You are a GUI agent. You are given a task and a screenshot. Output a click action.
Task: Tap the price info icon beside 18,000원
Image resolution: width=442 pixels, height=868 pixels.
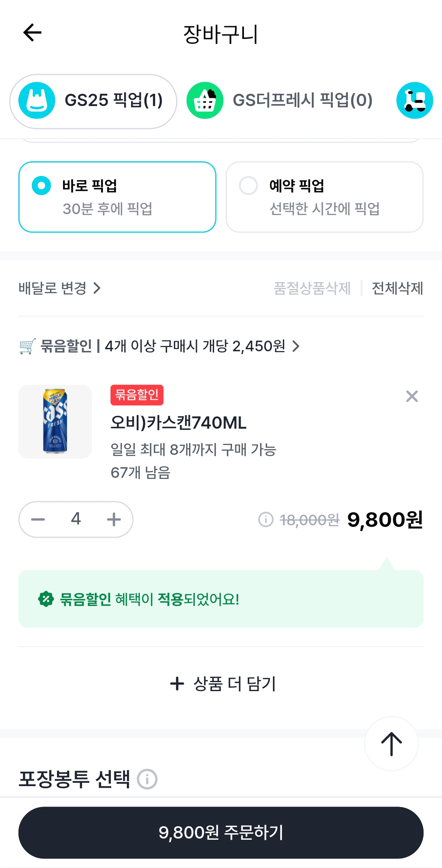[266, 520]
